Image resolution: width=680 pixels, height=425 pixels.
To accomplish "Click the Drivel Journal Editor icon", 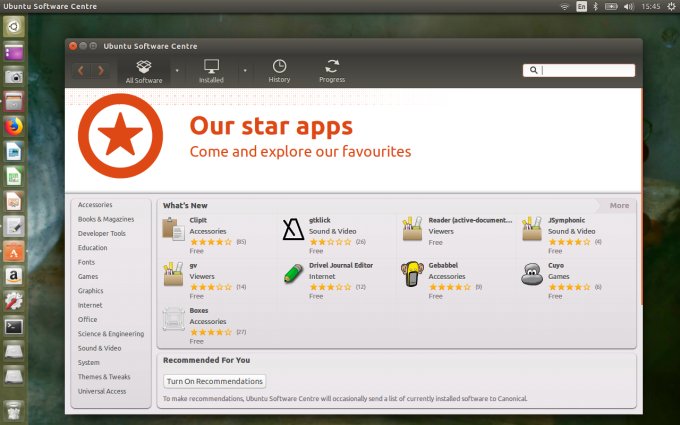I will coord(292,275).
